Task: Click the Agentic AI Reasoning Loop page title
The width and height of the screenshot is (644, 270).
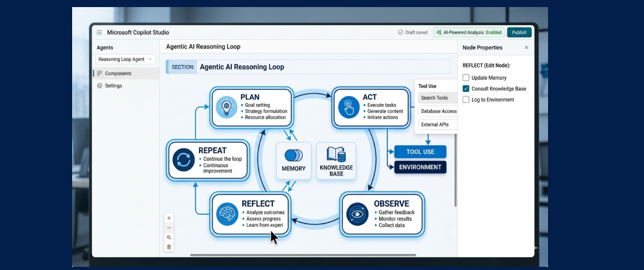Action: pos(204,47)
